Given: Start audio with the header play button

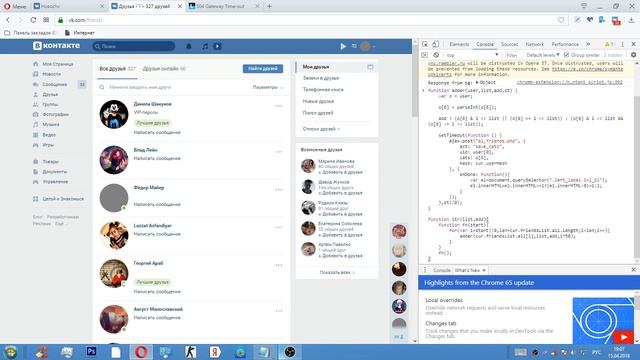Looking at the screenshot, I should [343, 47].
